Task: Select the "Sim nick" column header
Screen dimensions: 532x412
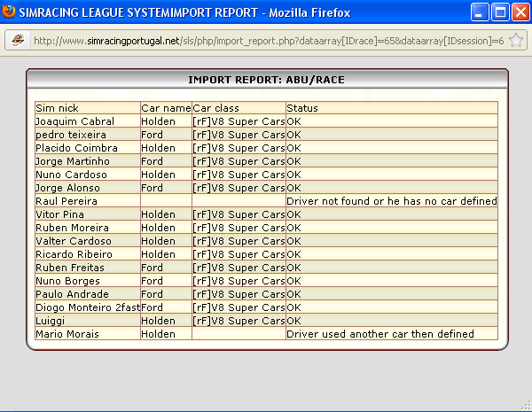Action: click(57, 108)
